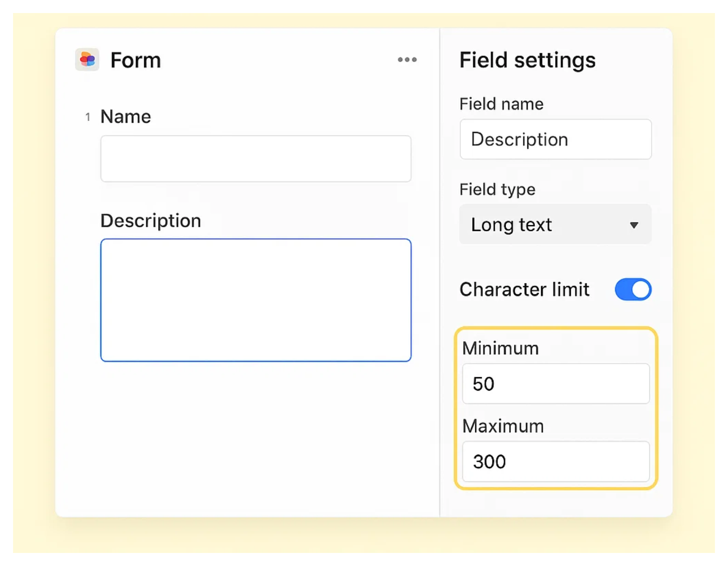
Task: Click the Field name label in settings
Action: pos(501,104)
